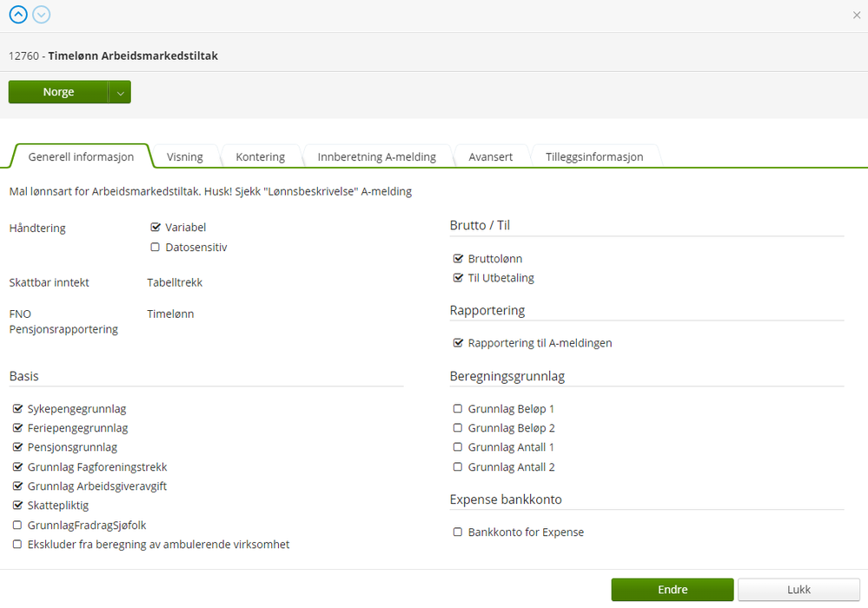Toggle the Til Utbetaling checkbox
The height and width of the screenshot is (608, 868).
pyautogui.click(x=458, y=278)
